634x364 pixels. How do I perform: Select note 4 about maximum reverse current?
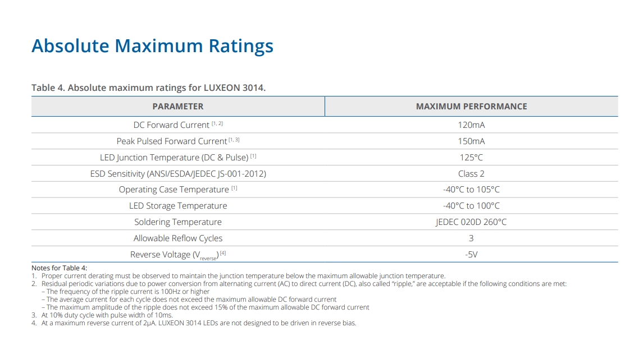click(194, 323)
